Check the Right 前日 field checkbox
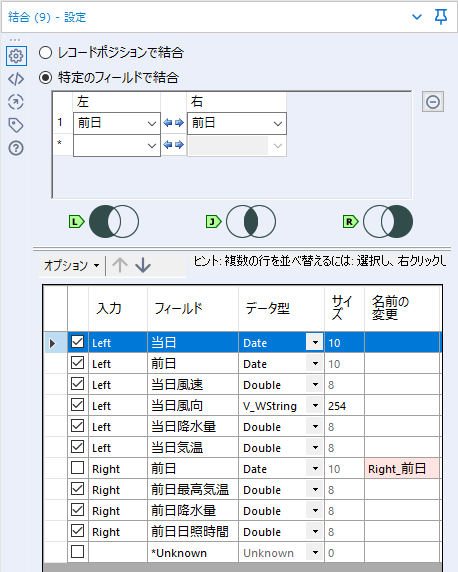Image resolution: width=458 pixels, height=572 pixels. pos(77,468)
